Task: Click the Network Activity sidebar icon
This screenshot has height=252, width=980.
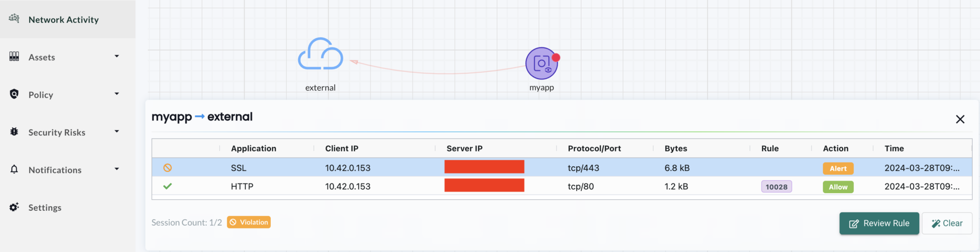Action: (x=14, y=19)
